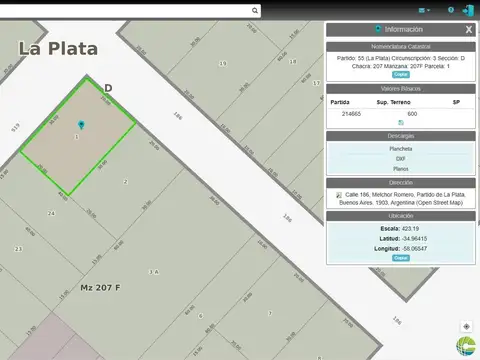480x360 pixels.
Task: Click the Información pin icon in header
Action: 378,29
